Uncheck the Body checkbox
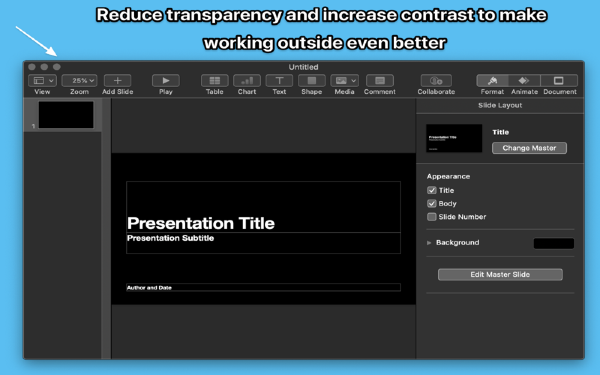Viewport: 600px width, 375px height. tap(432, 204)
